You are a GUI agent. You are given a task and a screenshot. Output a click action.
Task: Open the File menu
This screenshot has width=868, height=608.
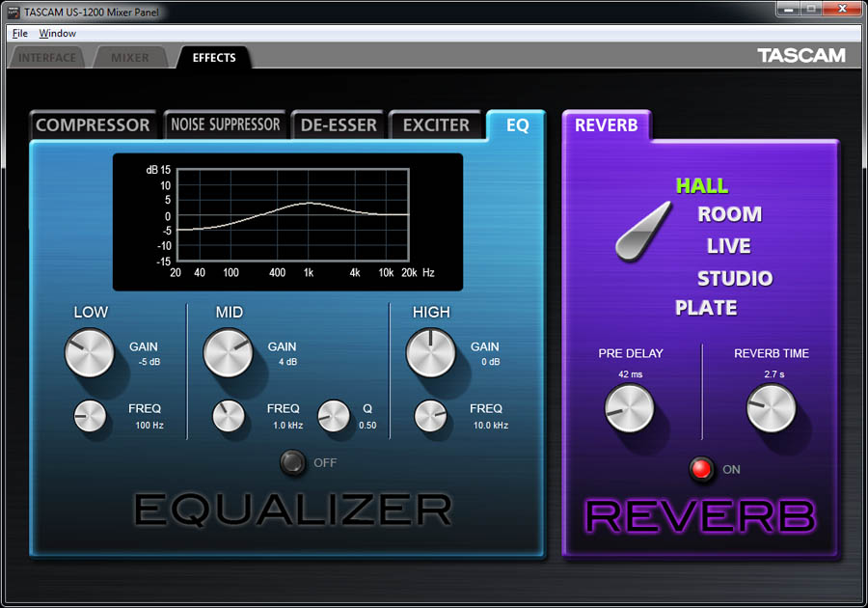[x=20, y=33]
